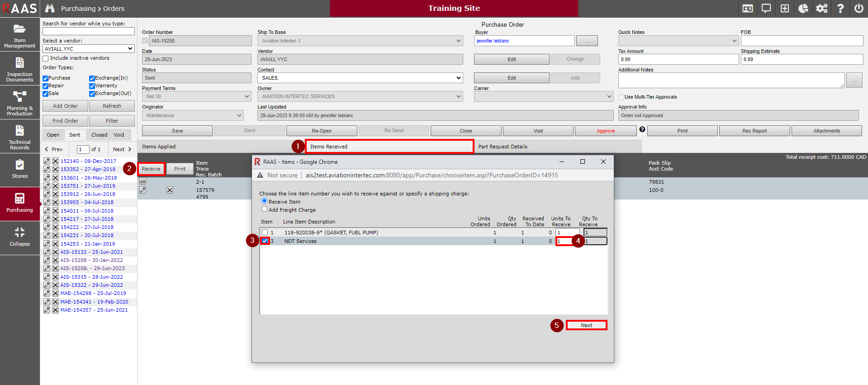Image resolution: width=868 pixels, height=385 pixels.
Task: Open the settings gears icon
Action: point(821,9)
